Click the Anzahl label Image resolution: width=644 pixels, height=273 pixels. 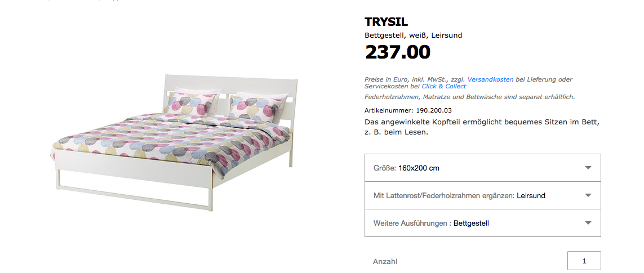(x=385, y=262)
